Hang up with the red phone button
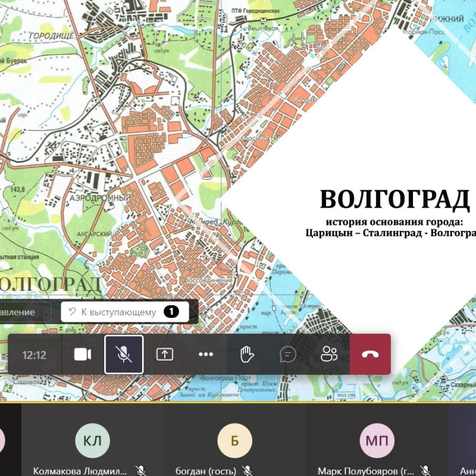The width and height of the screenshot is (476, 476). coord(370,355)
